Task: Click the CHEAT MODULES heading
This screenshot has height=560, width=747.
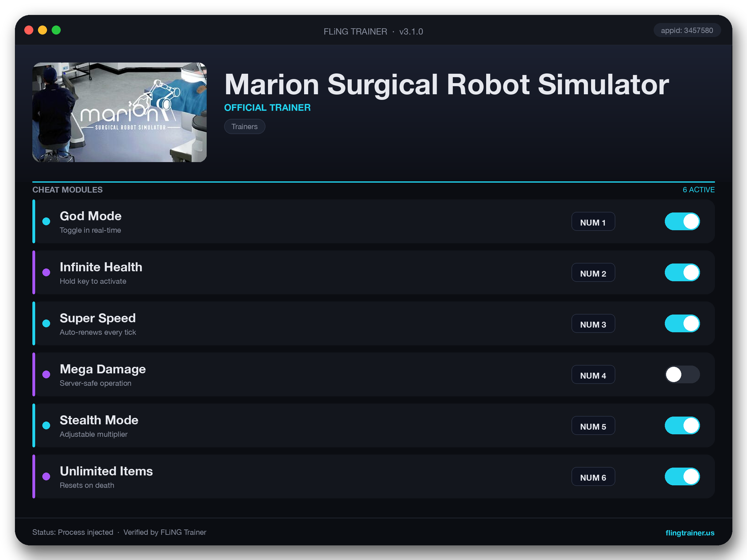Action: (68, 190)
